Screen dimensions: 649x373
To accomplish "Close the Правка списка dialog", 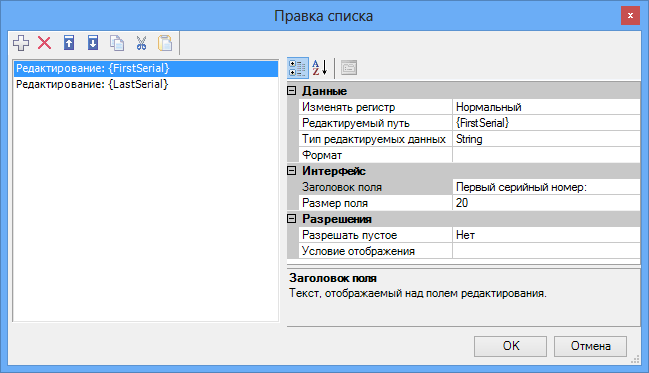I will click(630, 16).
